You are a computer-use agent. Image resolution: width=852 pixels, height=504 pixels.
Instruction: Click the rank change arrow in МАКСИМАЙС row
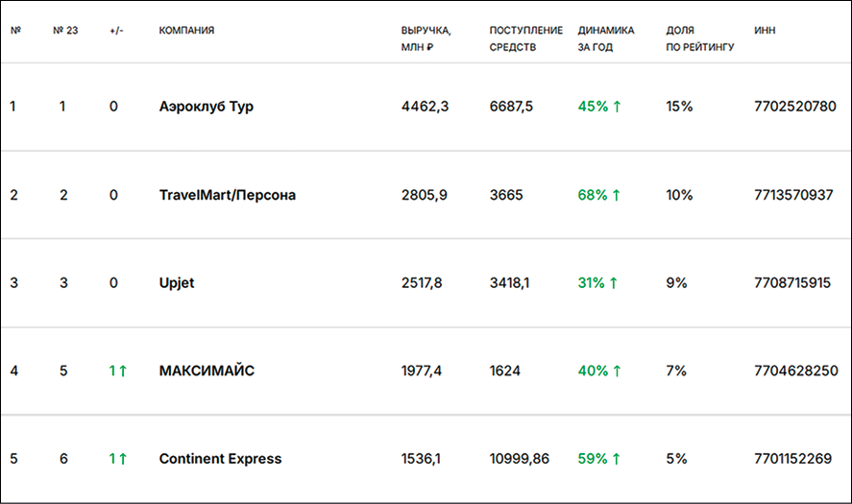[x=123, y=371]
